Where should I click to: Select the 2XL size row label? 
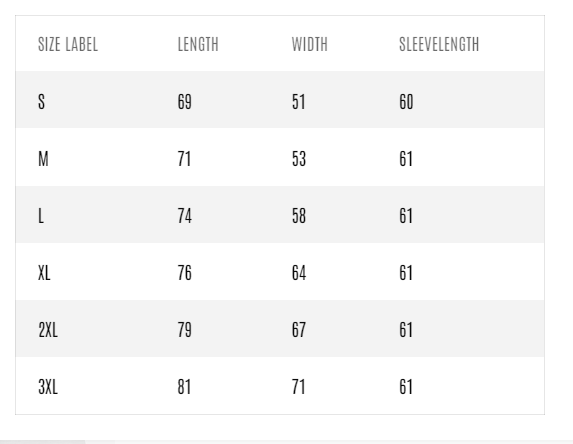tap(48, 330)
